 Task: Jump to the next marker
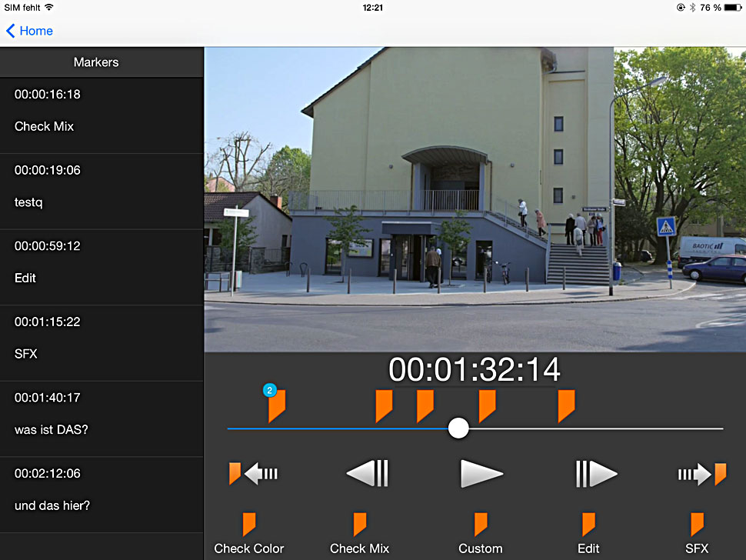[702, 474]
